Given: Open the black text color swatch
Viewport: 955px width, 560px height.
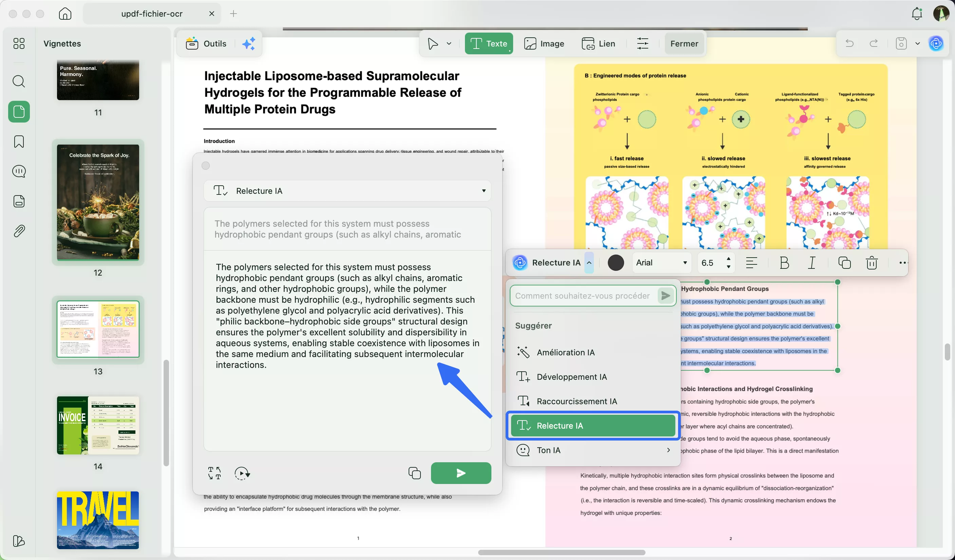Looking at the screenshot, I should pos(615,263).
